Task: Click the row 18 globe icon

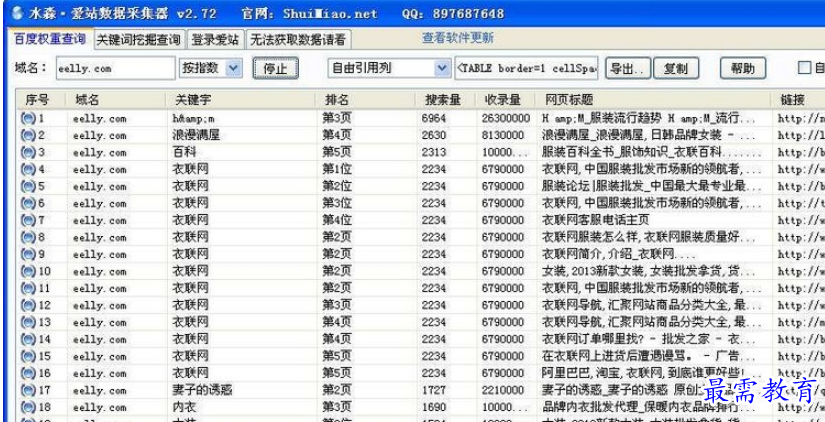Action: (28, 407)
